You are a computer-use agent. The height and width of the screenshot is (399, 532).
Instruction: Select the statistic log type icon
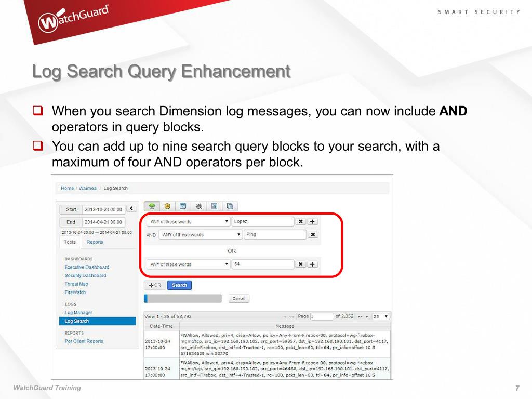(214, 206)
